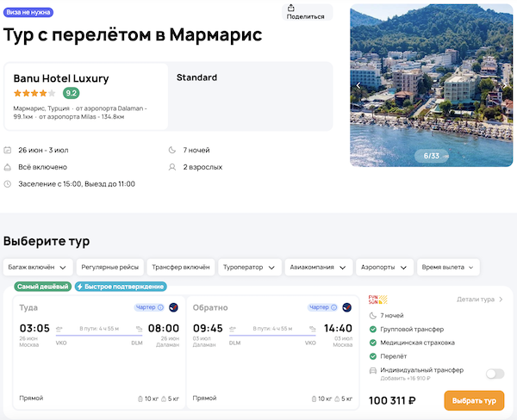
Task: Show previous hotel photo with left arrow
Action: tap(358, 85)
